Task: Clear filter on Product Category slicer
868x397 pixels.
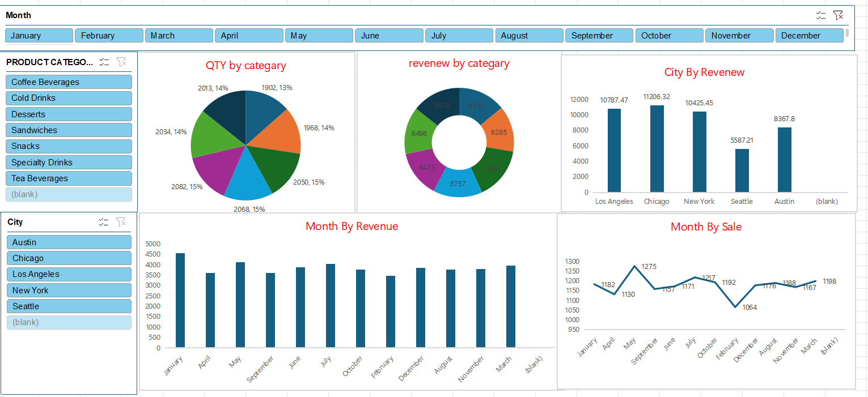Action: pyautogui.click(x=121, y=62)
